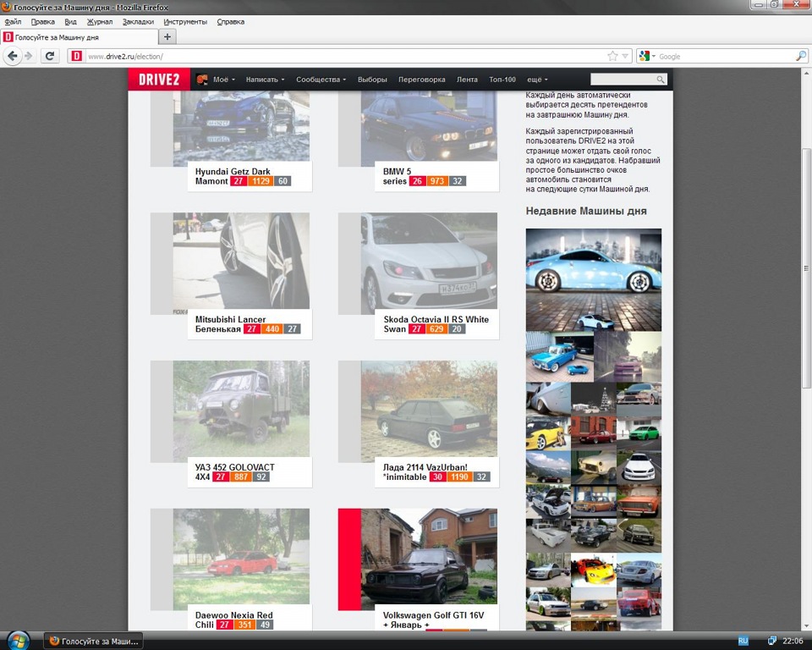The image size is (812, 650).
Task: Click the browser Forward arrow button
Action: pos(29,56)
